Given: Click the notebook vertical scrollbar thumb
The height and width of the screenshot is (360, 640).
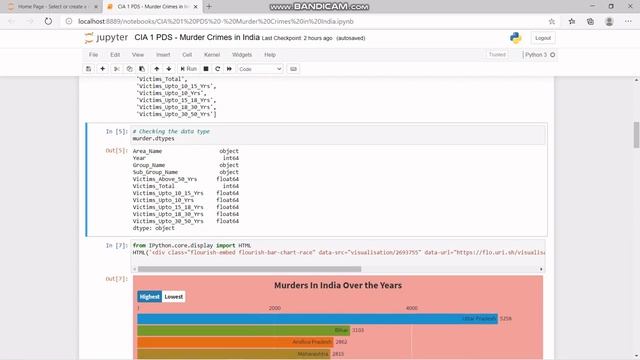Looking at the screenshot, I should (x=636, y=135).
